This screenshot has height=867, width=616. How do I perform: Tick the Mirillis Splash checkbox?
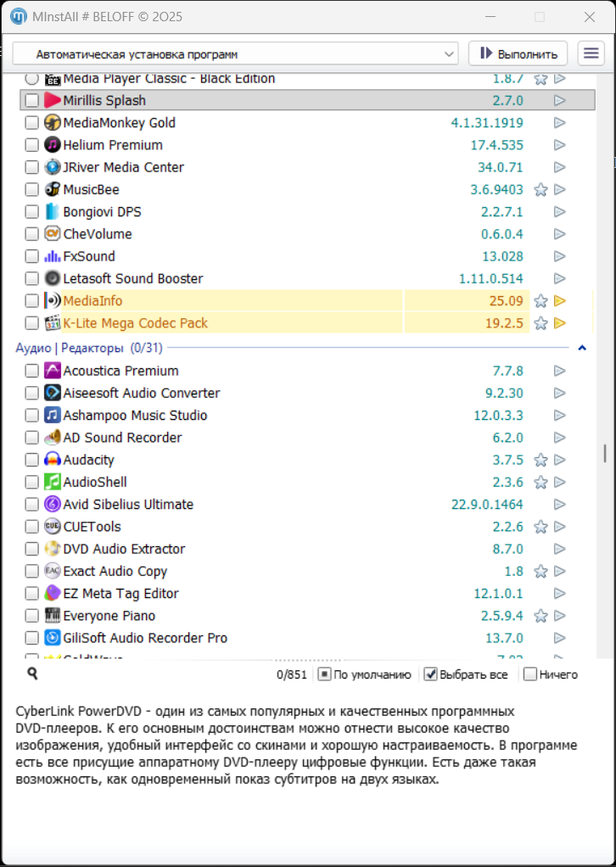31,100
